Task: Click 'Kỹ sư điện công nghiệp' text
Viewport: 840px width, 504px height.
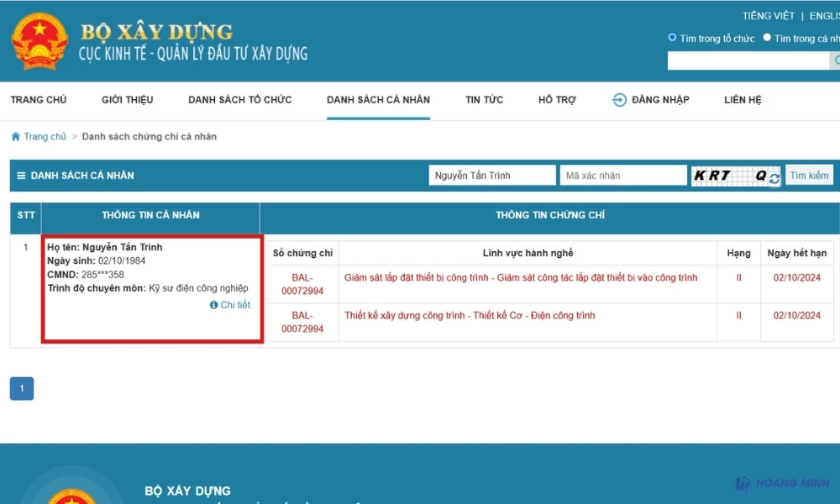Action: click(x=198, y=288)
